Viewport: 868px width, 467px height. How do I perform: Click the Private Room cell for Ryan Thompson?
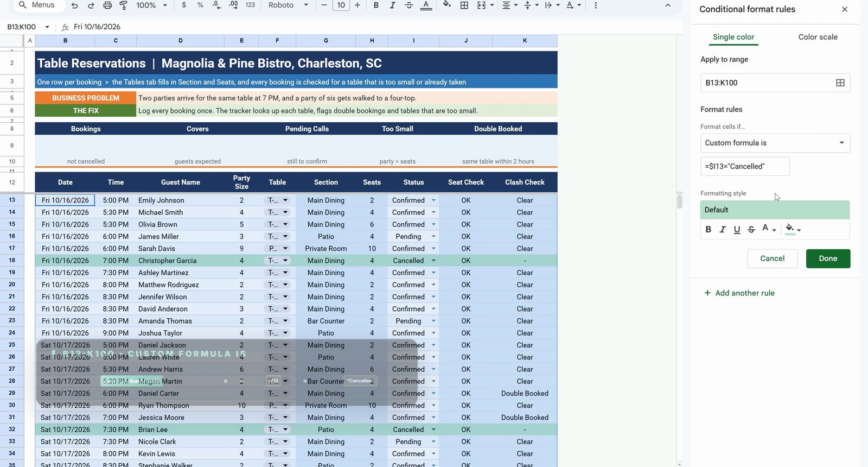[x=326, y=406]
